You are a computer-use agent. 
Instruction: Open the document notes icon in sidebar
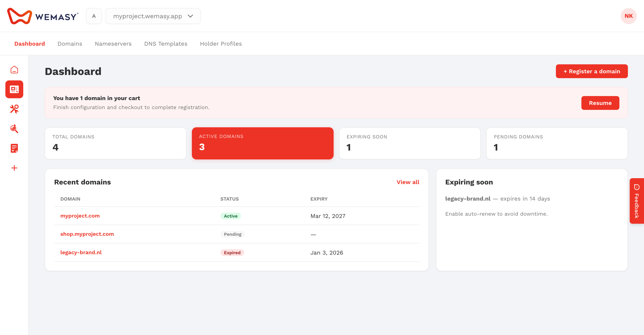14,148
